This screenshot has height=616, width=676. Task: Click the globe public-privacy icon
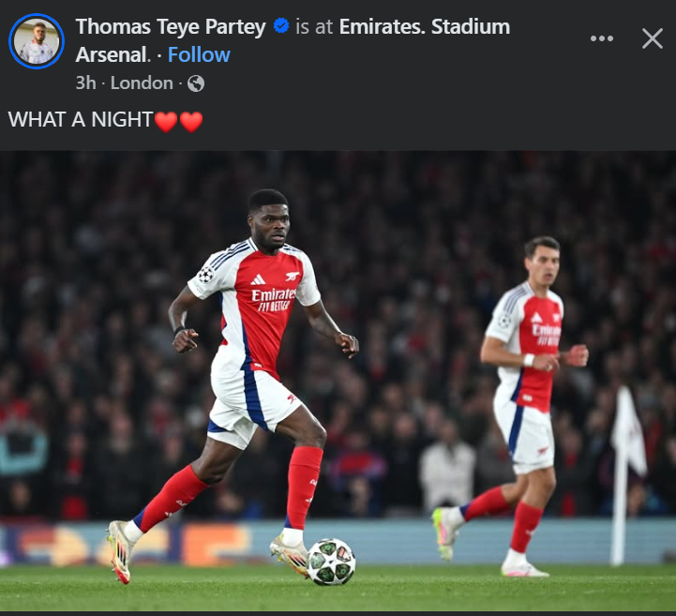tap(196, 83)
